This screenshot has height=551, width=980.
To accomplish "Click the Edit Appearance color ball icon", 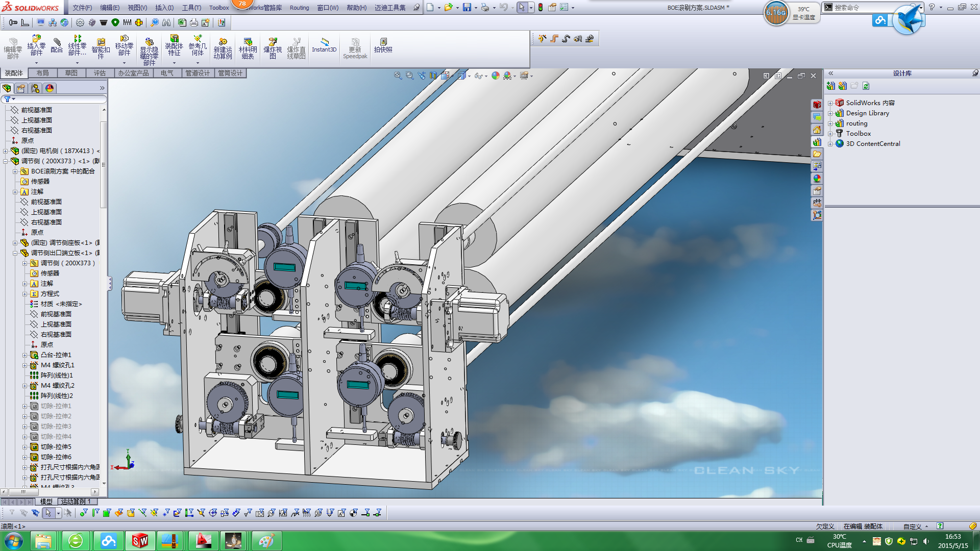I will click(x=495, y=76).
